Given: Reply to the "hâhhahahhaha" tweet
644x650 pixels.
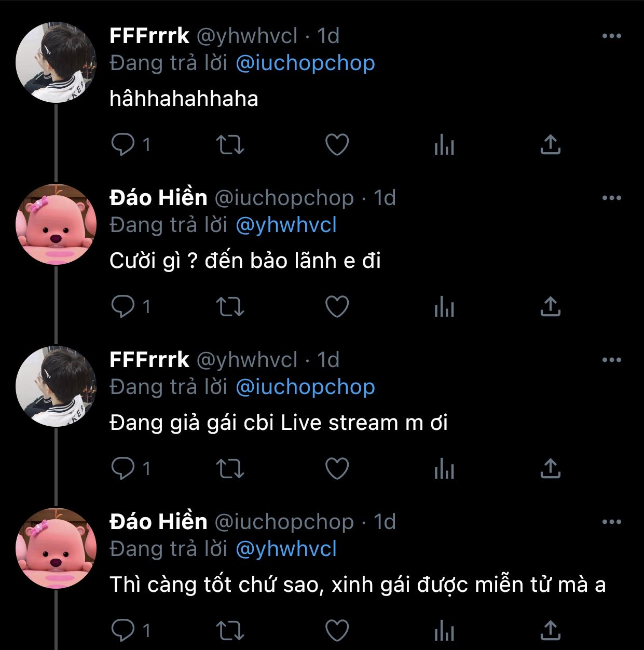Looking at the screenshot, I should (123, 145).
